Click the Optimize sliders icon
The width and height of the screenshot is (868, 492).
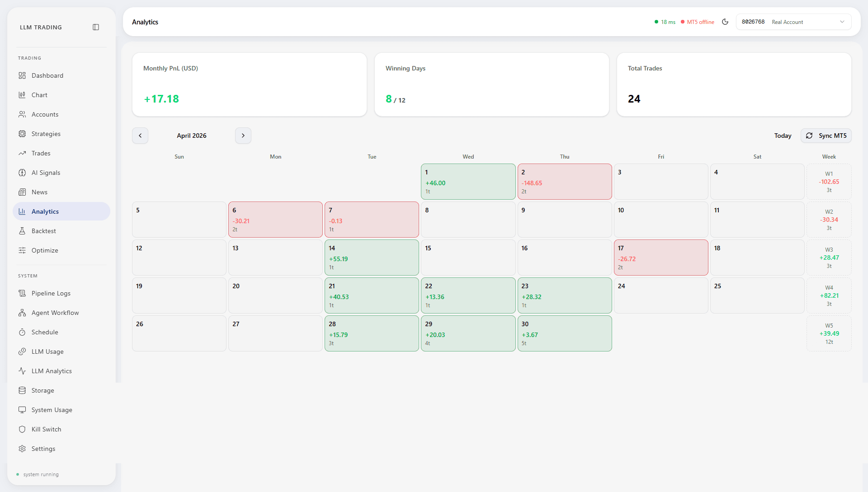(22, 250)
